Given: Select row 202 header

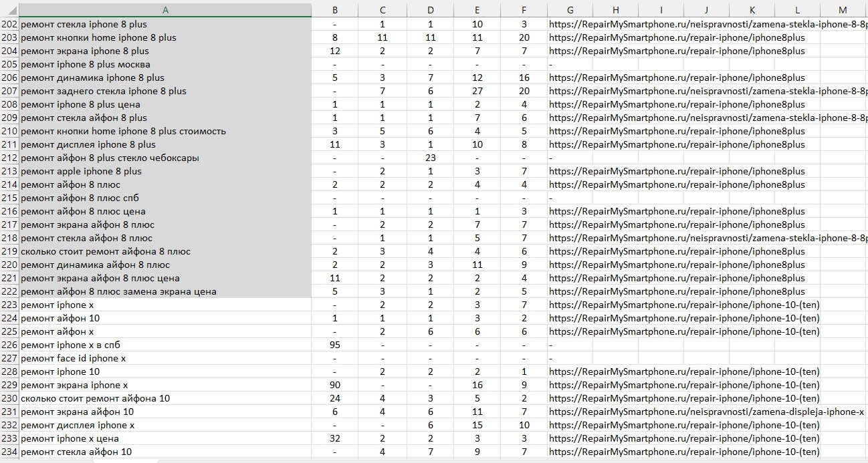Looking at the screenshot, I should (x=9, y=24).
